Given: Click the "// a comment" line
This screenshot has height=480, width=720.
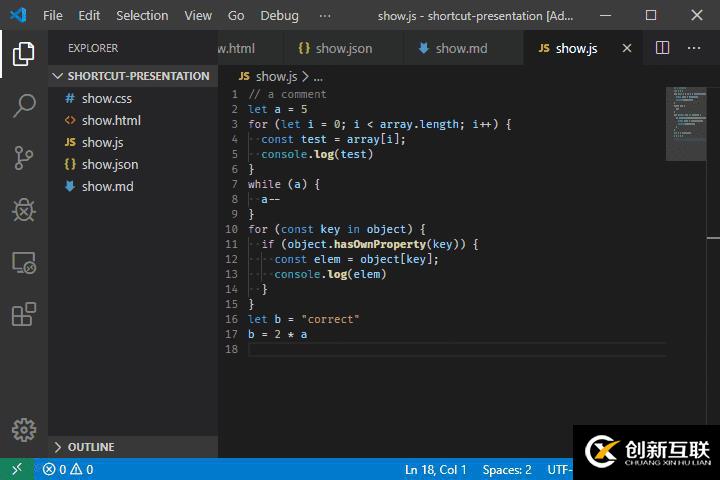Looking at the screenshot, I should [287, 95].
